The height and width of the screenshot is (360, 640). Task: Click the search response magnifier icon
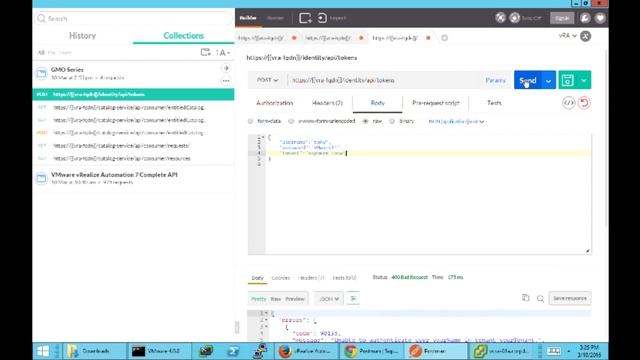540,299
